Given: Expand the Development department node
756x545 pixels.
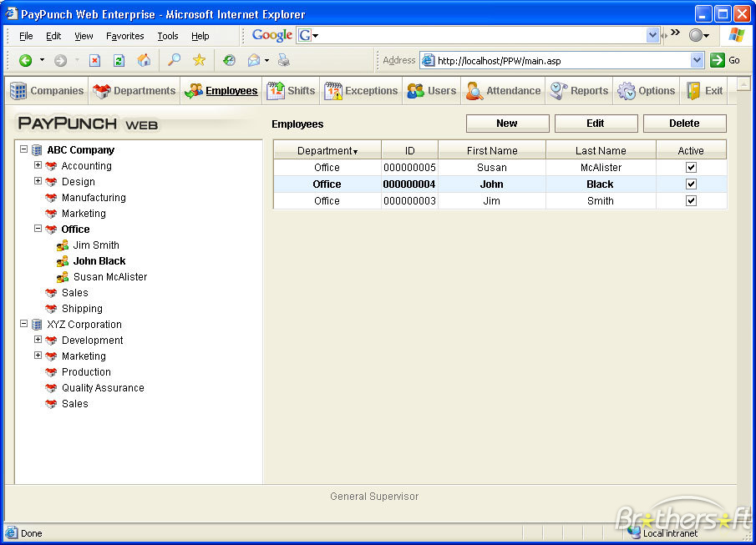Looking at the screenshot, I should [x=38, y=340].
